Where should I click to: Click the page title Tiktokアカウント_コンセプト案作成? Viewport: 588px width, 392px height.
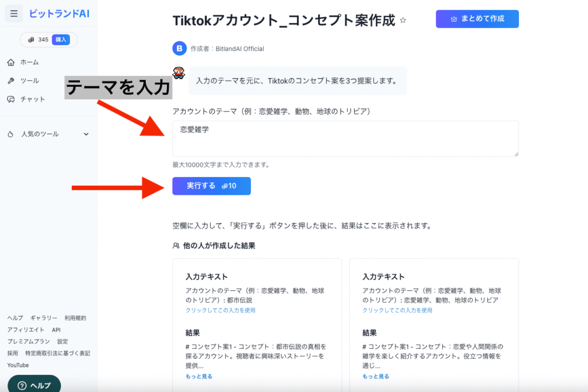click(x=284, y=20)
